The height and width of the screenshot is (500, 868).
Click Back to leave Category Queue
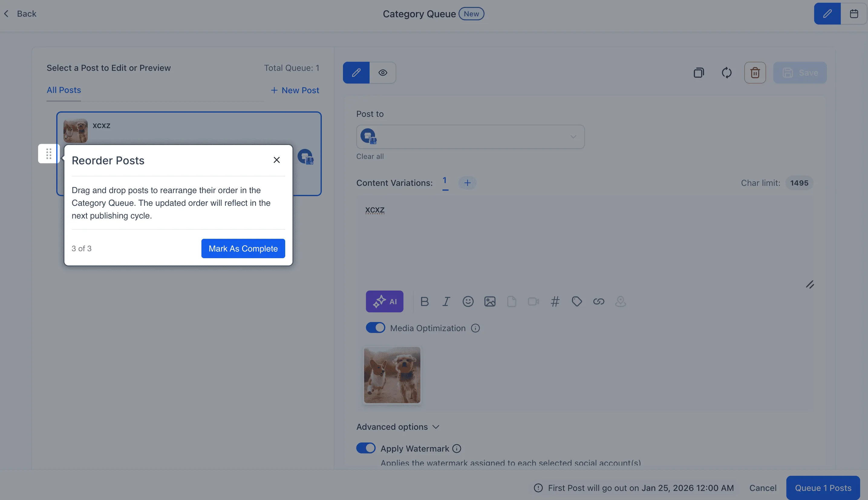(x=20, y=13)
